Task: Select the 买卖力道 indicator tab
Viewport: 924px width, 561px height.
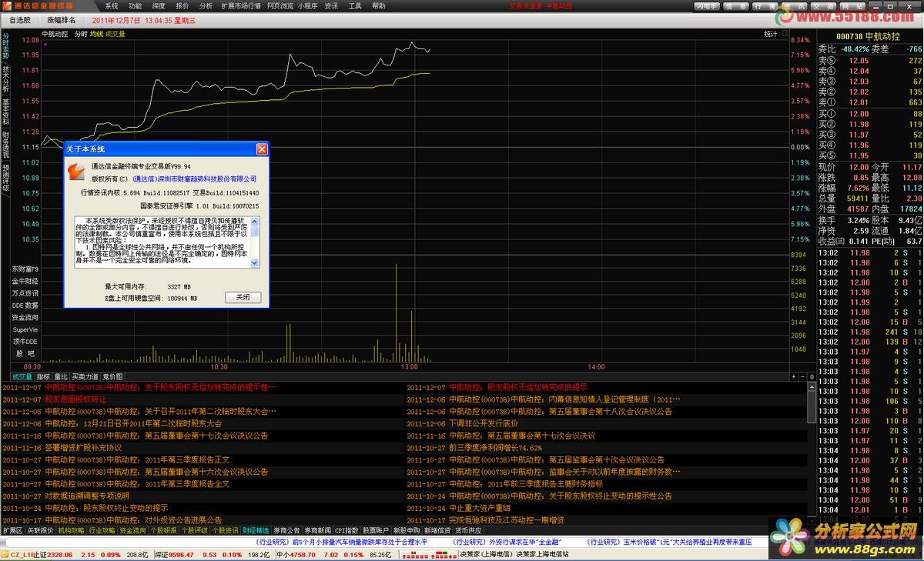Action: 85,376
